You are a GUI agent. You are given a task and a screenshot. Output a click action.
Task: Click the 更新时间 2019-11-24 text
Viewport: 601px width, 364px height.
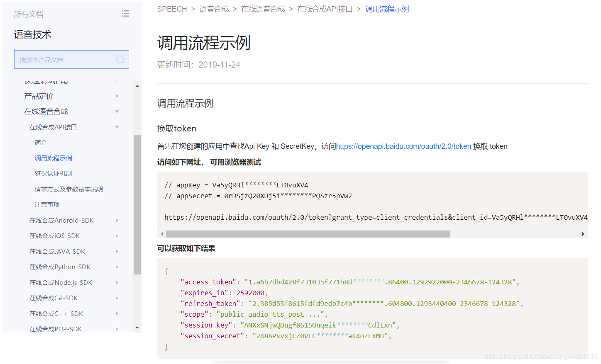[198, 65]
